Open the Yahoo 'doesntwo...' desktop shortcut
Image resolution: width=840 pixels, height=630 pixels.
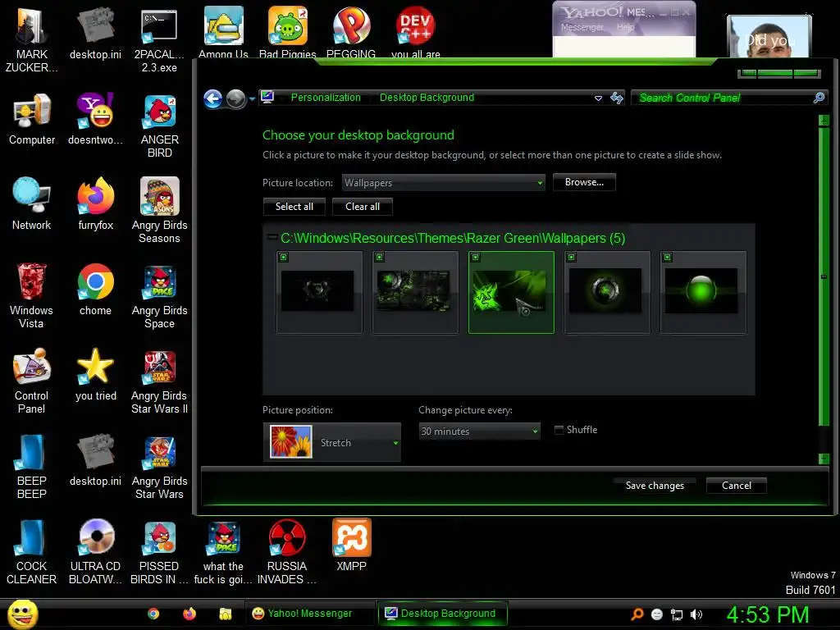pyautogui.click(x=95, y=119)
